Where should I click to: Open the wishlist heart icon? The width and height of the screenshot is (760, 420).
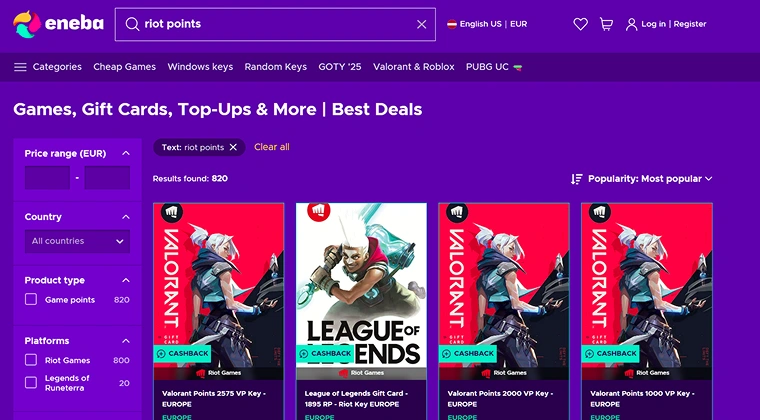coord(580,24)
